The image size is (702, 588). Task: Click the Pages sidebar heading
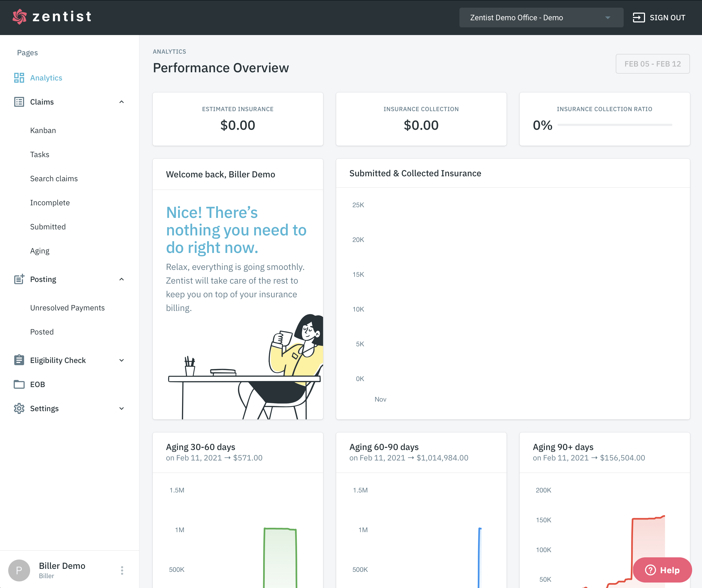27,53
